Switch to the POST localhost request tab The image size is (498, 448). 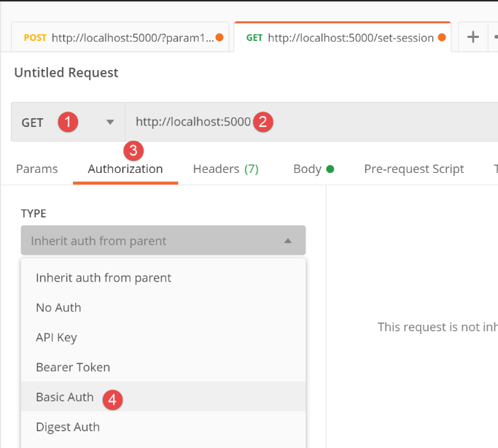point(118,37)
